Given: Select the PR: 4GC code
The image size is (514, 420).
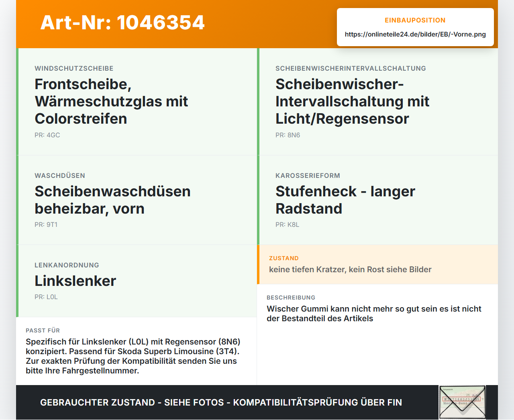Looking at the screenshot, I should (47, 135).
